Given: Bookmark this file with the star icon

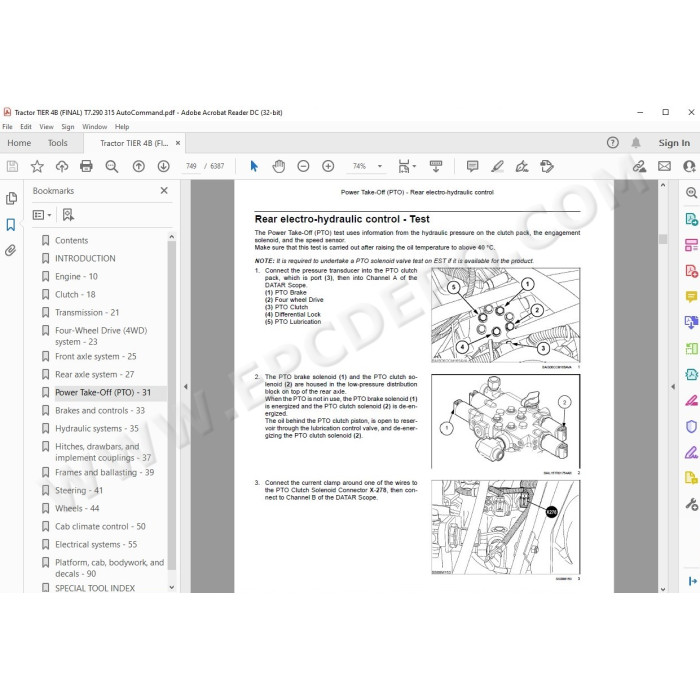Looking at the screenshot, I should pos(37,167).
